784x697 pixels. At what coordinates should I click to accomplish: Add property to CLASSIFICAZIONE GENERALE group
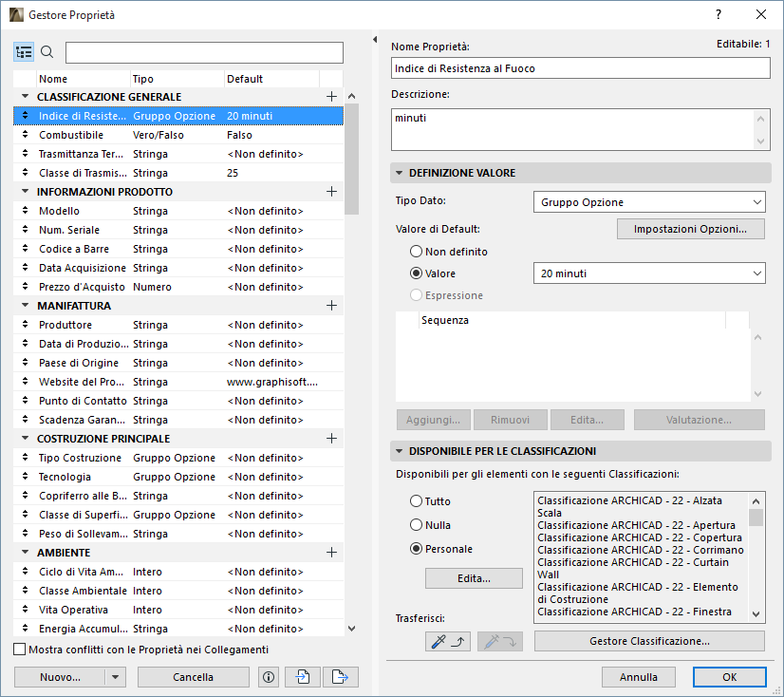[331, 97]
